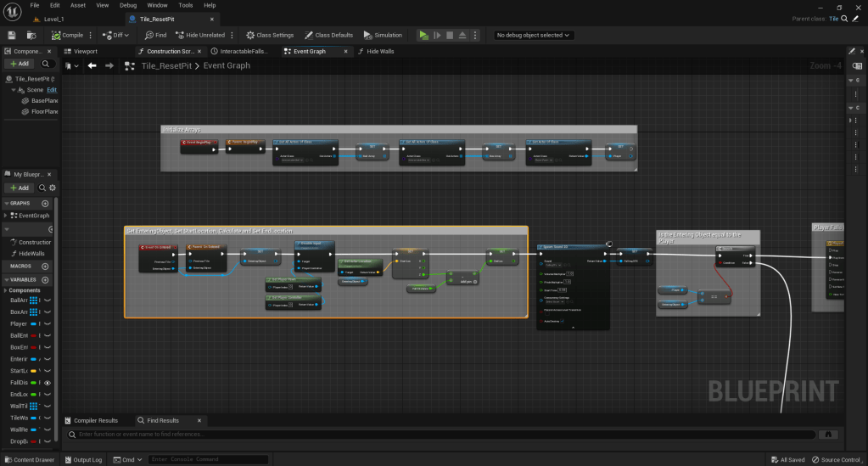Click the Save blueprint icon
The image size is (868, 466).
(12, 35)
